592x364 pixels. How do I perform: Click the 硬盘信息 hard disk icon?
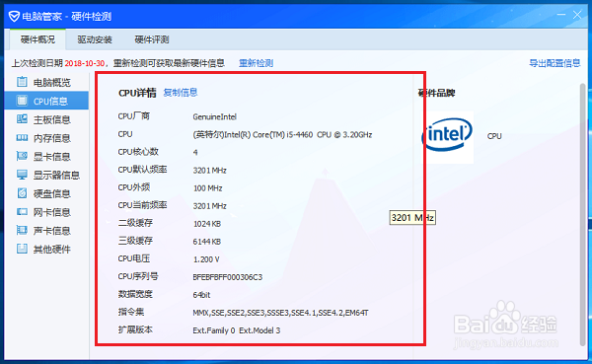(x=22, y=193)
